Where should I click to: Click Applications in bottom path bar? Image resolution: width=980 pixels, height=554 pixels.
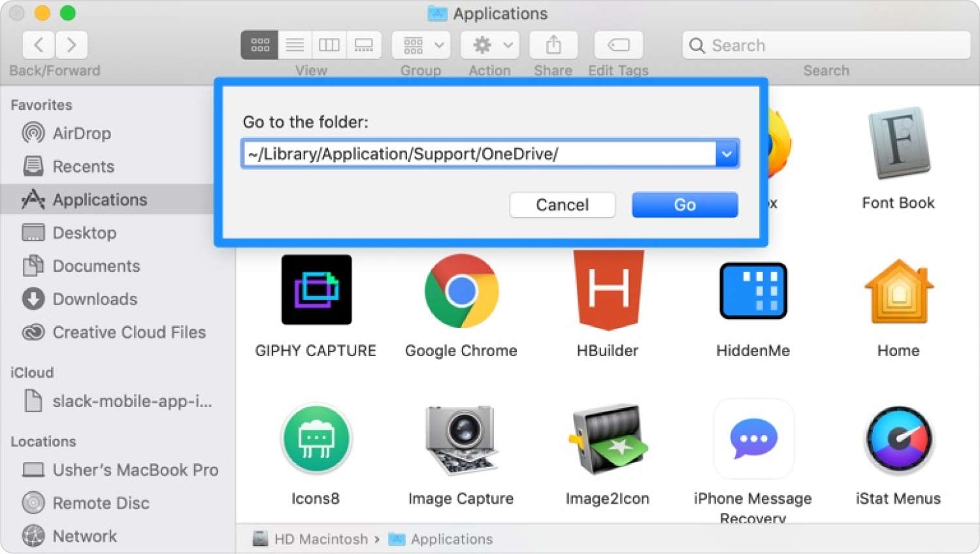click(x=440, y=539)
